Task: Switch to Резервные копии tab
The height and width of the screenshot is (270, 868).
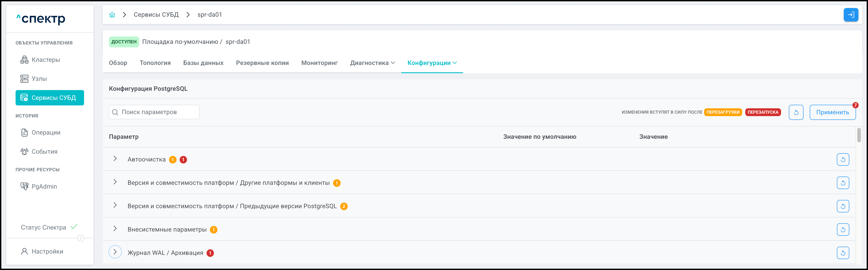Action: 262,63
